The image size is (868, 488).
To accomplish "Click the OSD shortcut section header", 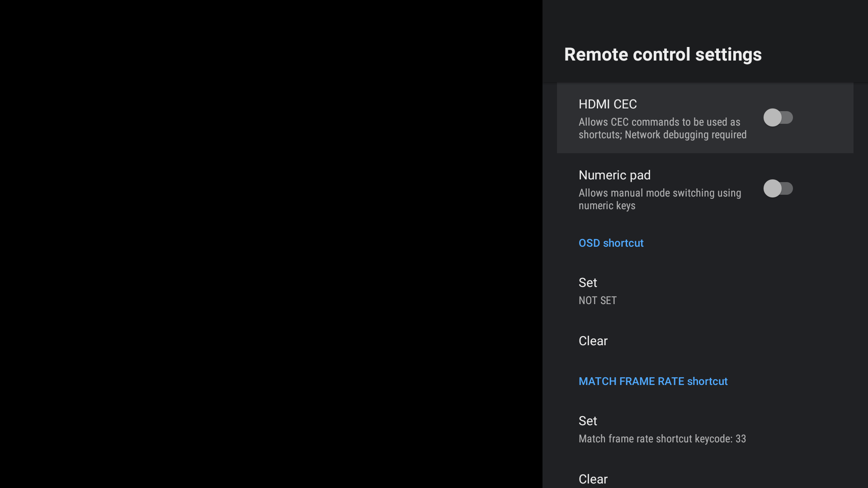I will coord(611,243).
